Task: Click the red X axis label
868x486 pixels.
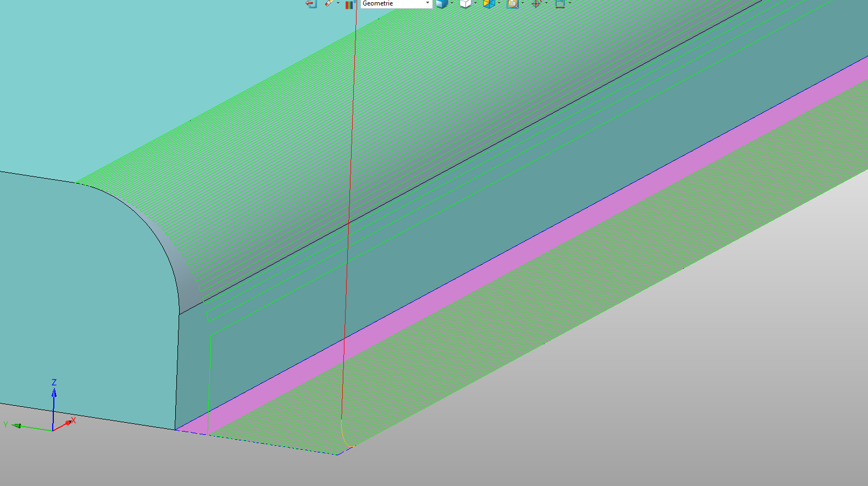Action: tap(73, 421)
